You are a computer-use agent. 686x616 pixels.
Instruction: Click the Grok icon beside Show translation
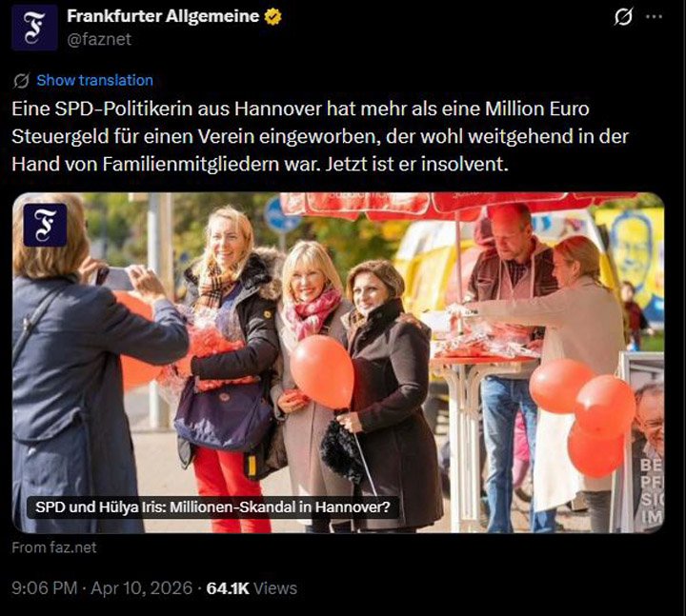pyautogui.click(x=21, y=80)
